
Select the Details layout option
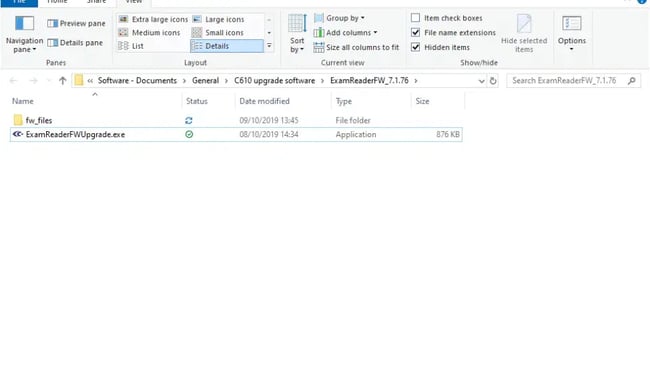pos(227,46)
